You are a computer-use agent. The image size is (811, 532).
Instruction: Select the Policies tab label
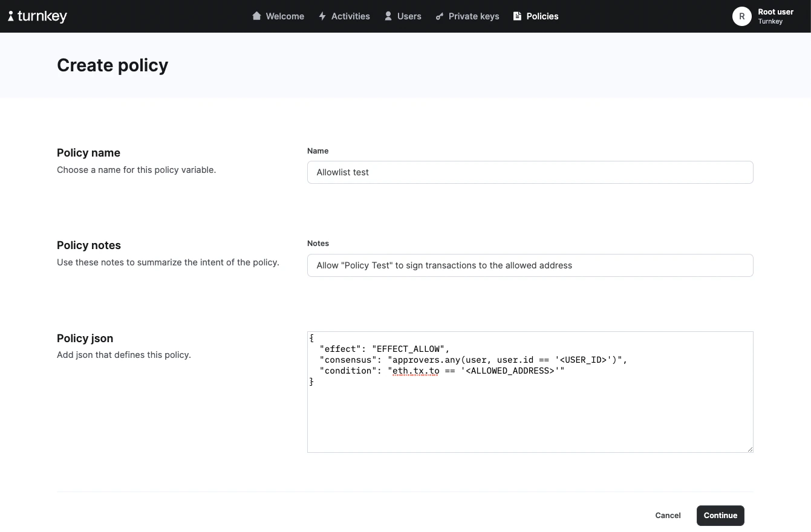pyautogui.click(x=542, y=16)
